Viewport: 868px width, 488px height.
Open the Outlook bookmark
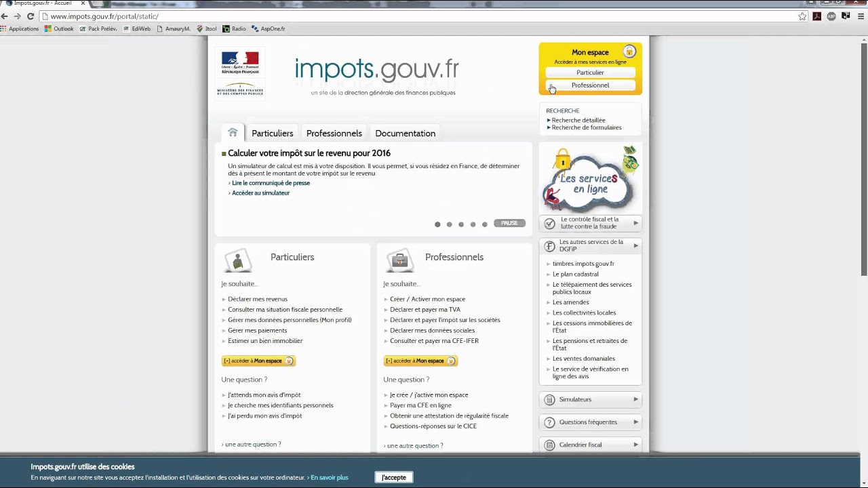[x=59, y=28]
